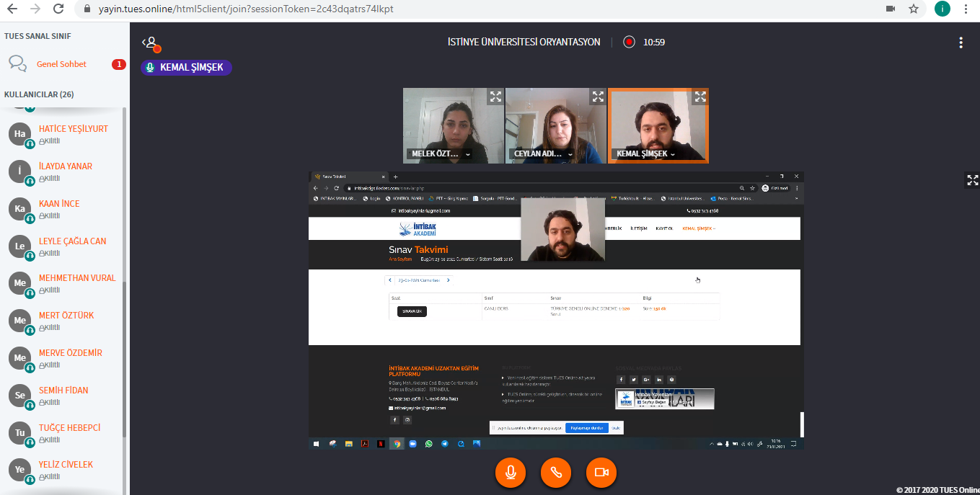Toggle the microphone mute button
This screenshot has width=980, height=495.
click(511, 472)
